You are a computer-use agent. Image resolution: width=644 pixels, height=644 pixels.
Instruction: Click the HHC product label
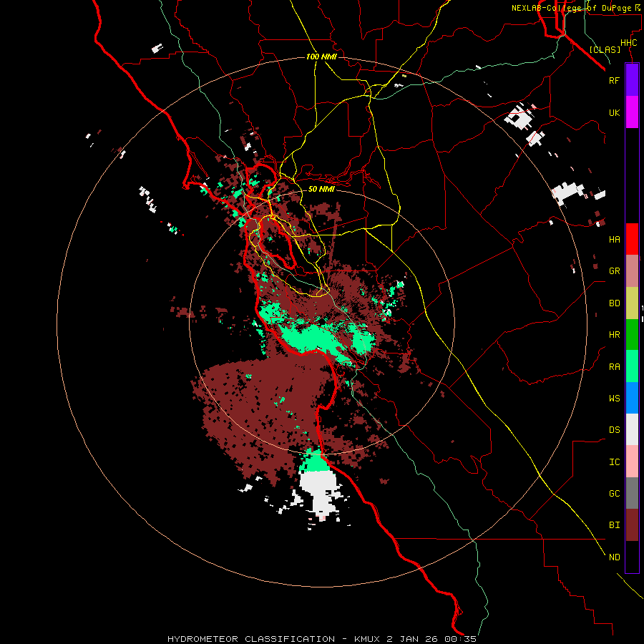(628, 43)
